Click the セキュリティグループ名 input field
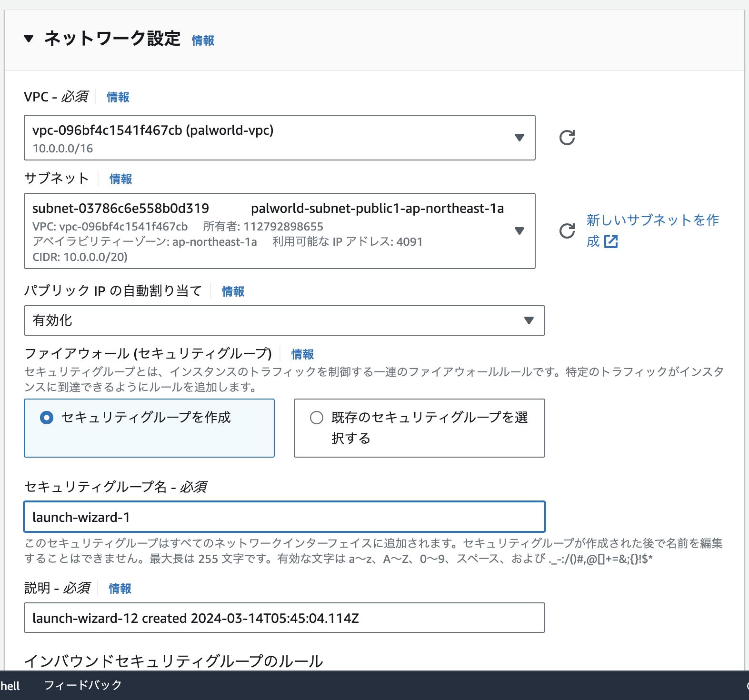 [x=284, y=517]
